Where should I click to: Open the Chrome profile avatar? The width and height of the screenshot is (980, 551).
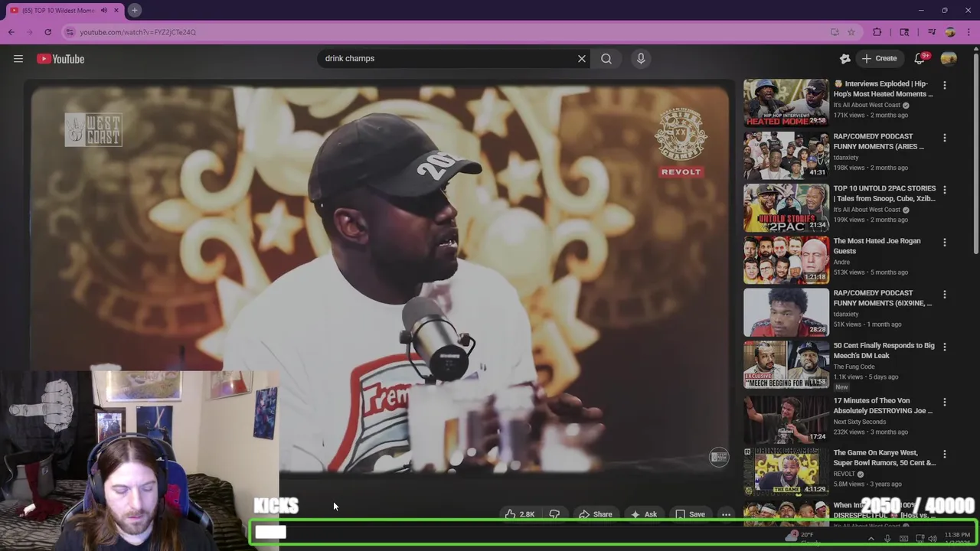[x=950, y=32]
